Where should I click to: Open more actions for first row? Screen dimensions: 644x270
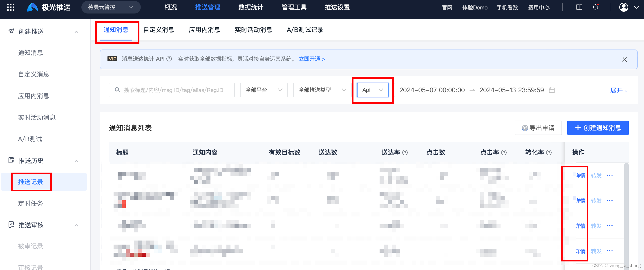(610, 175)
